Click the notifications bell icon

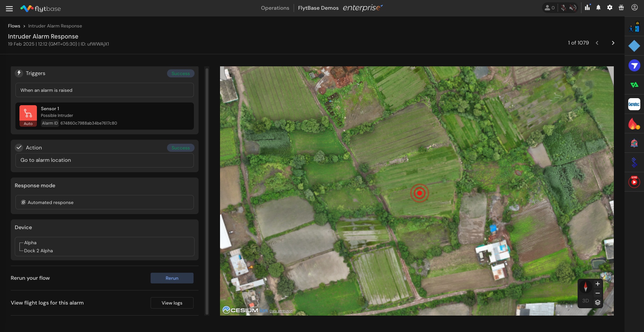click(598, 8)
